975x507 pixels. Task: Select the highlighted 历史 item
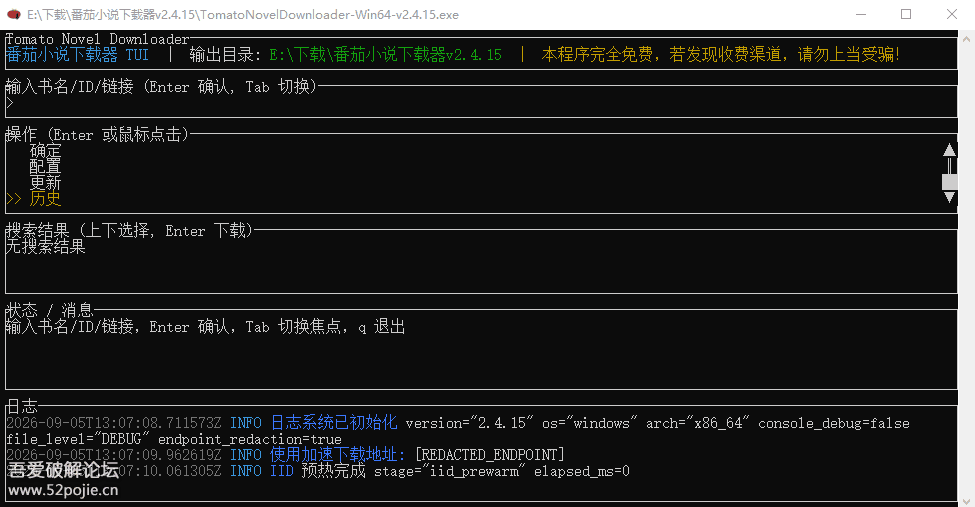45,199
